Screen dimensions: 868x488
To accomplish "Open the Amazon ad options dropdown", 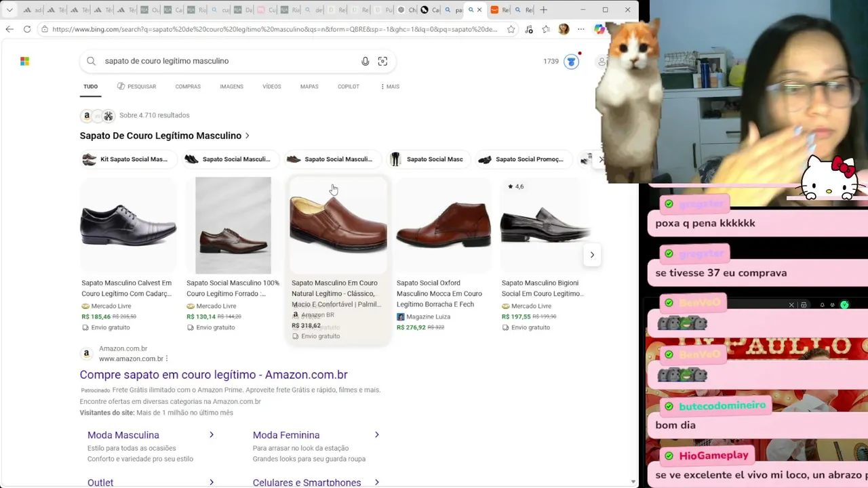I will 167,359.
